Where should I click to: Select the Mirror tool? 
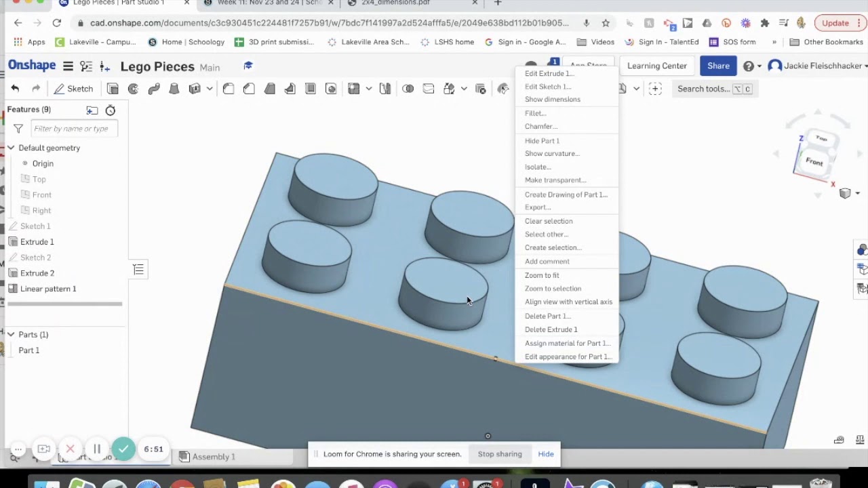pos(385,89)
